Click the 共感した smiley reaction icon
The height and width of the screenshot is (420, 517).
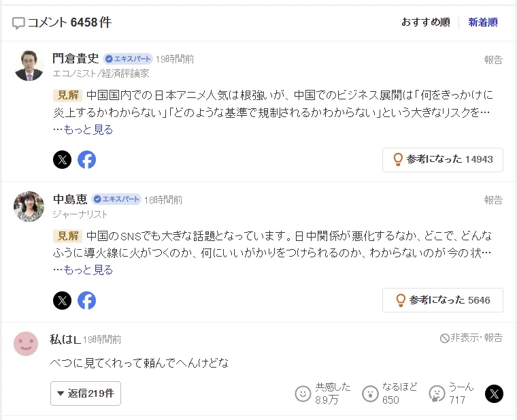(303, 393)
